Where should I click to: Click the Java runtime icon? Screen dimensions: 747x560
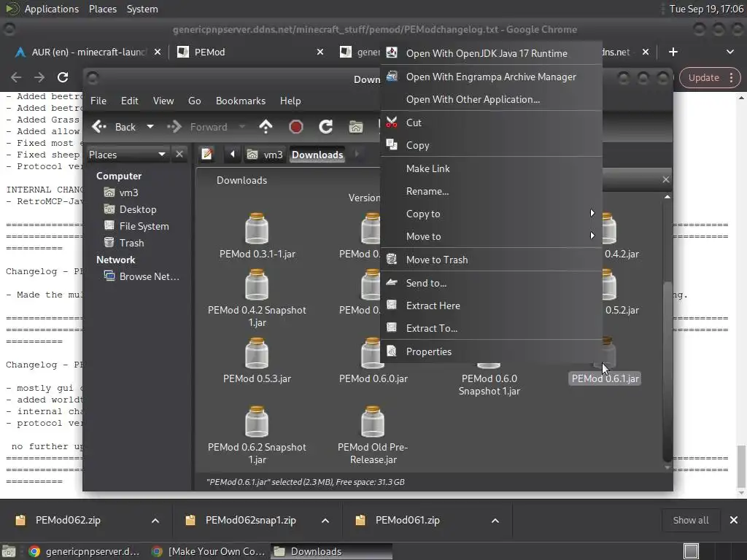(392, 52)
